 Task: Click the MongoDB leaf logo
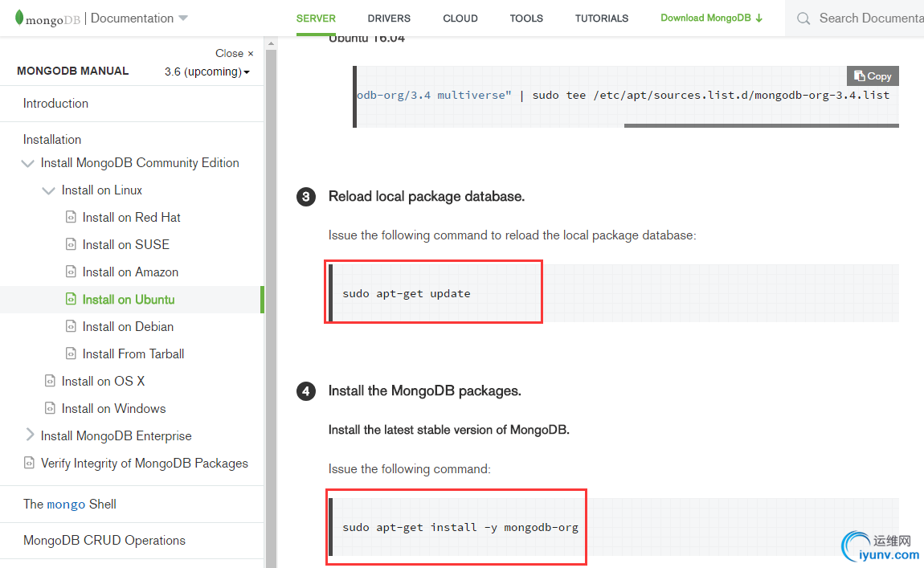(19, 18)
